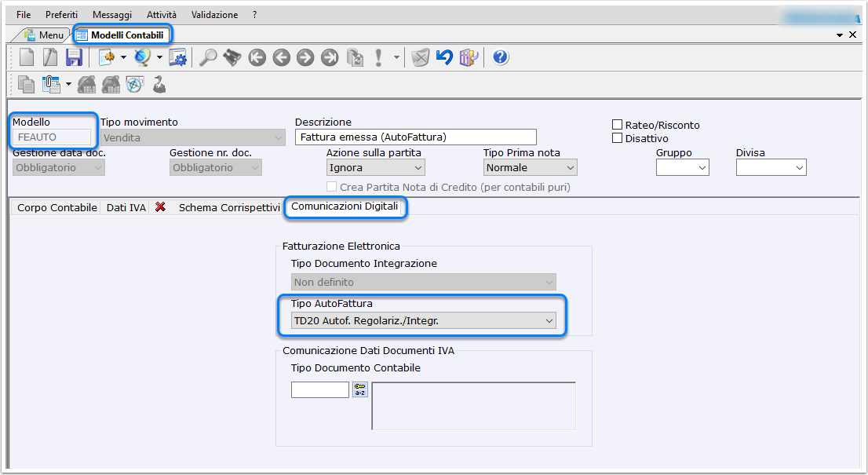Image resolution: width=868 pixels, height=475 pixels.
Task: Click the a-z key lookup icon
Action: [x=359, y=389]
